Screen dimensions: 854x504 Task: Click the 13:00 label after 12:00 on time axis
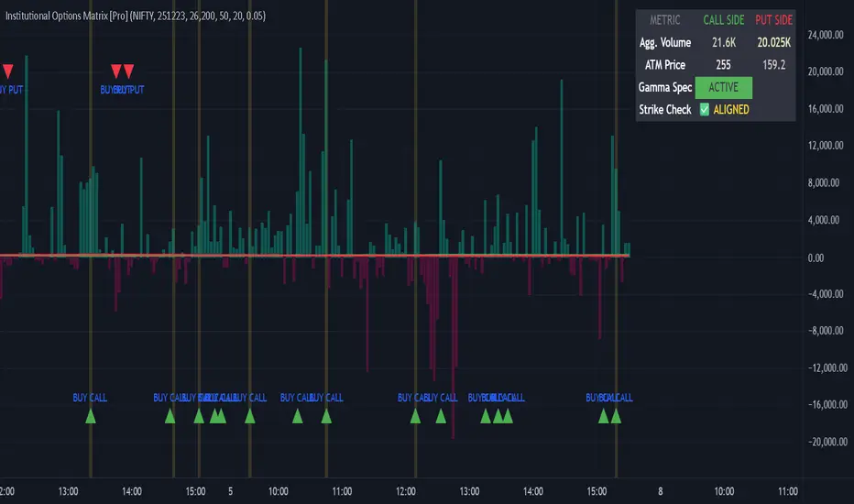(469, 491)
